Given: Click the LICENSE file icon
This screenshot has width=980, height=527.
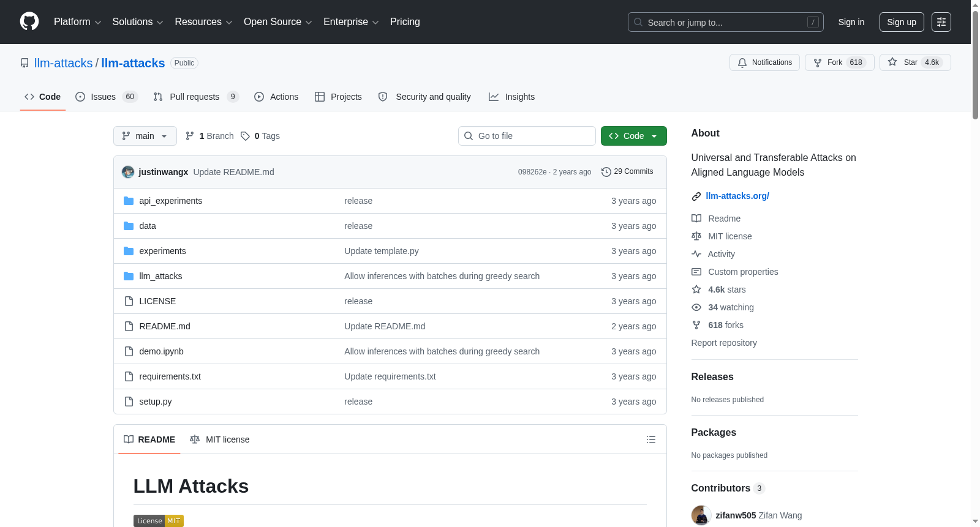Looking at the screenshot, I should click(129, 301).
